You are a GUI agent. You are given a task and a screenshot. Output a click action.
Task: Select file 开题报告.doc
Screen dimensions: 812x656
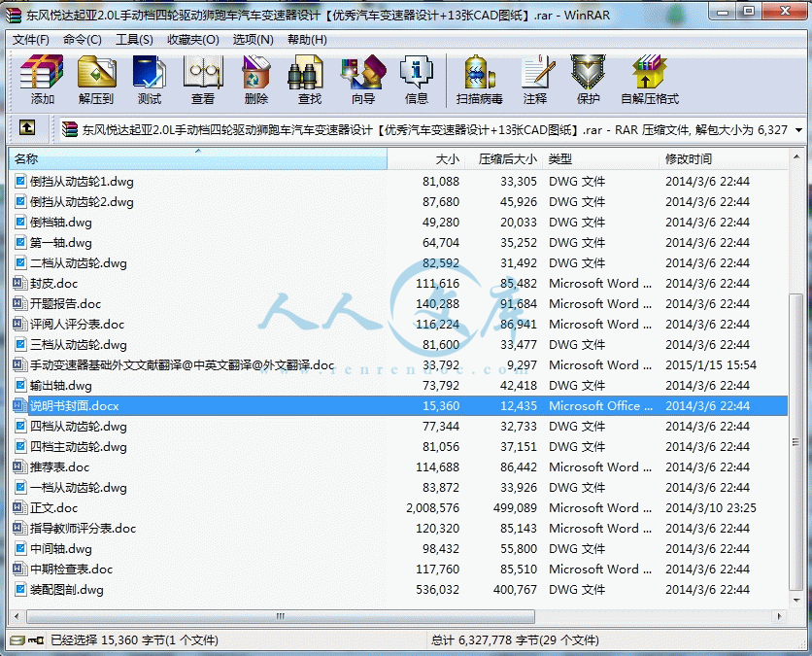point(65,303)
